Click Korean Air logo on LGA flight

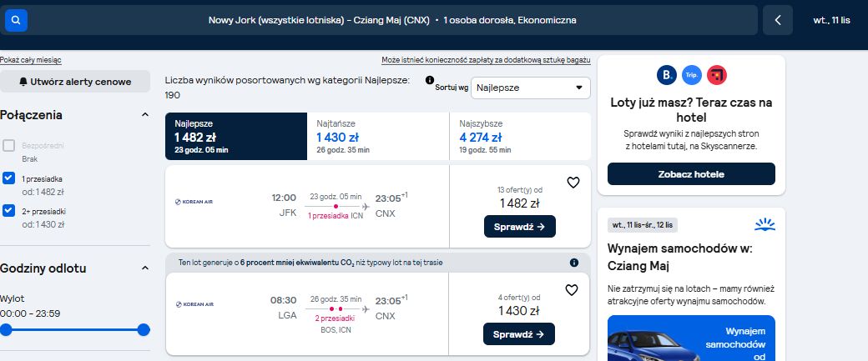(194, 304)
